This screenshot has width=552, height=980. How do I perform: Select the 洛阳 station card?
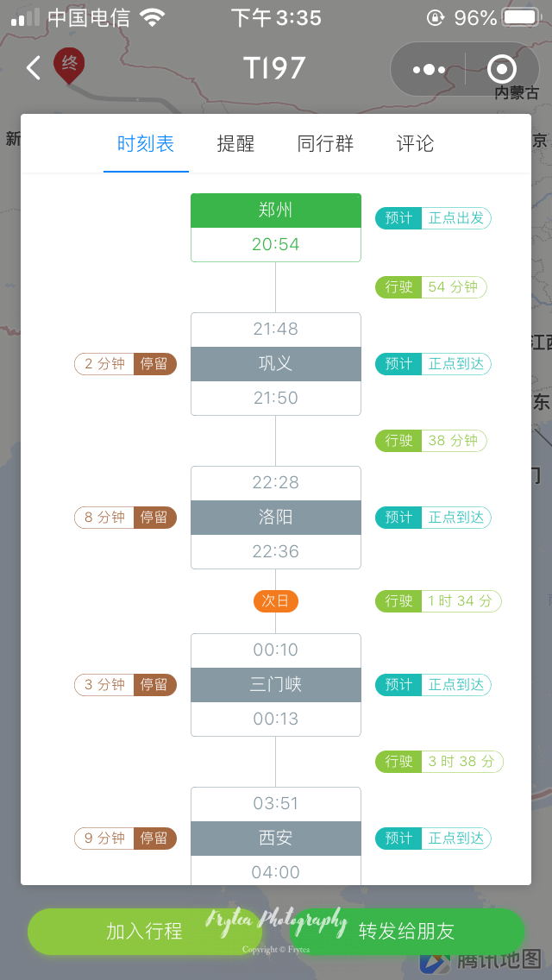click(276, 518)
